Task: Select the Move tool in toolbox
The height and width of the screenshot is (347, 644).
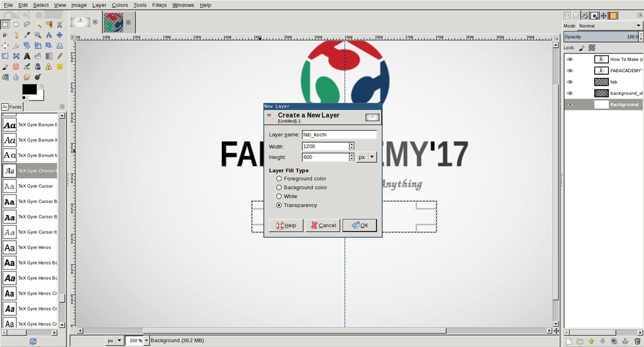Action: [60, 35]
